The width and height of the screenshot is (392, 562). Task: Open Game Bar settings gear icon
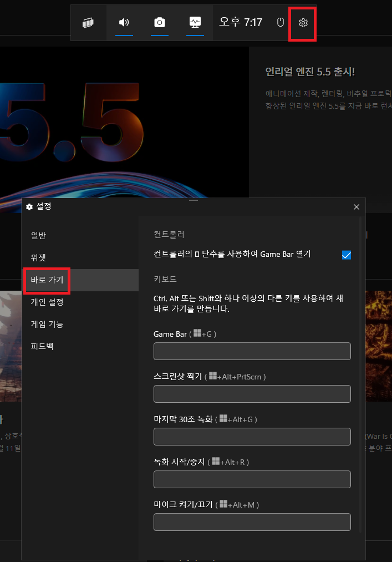click(x=303, y=23)
